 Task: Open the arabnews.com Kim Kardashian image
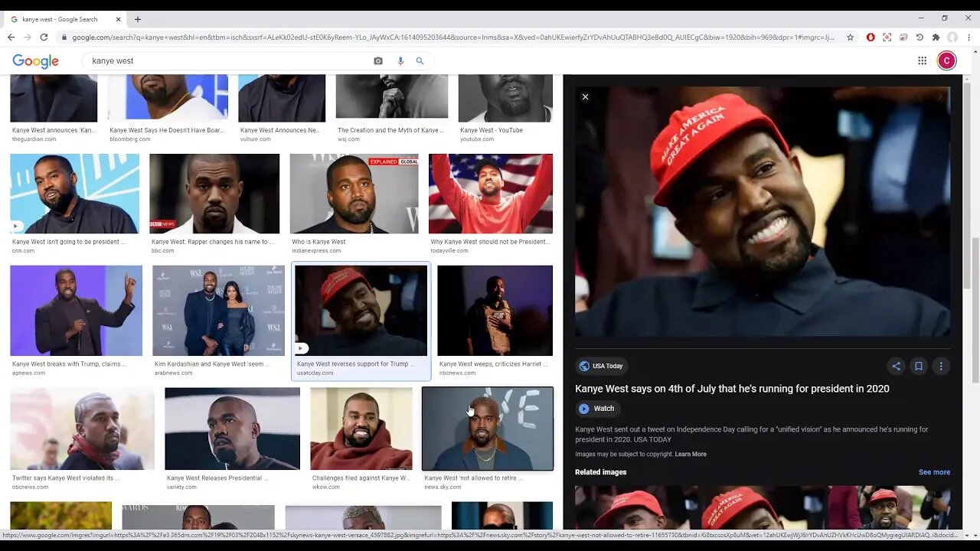(x=218, y=311)
